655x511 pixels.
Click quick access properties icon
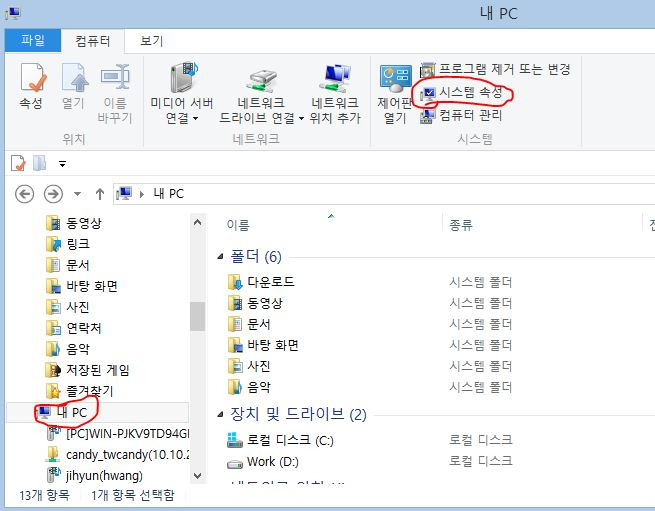point(18,163)
